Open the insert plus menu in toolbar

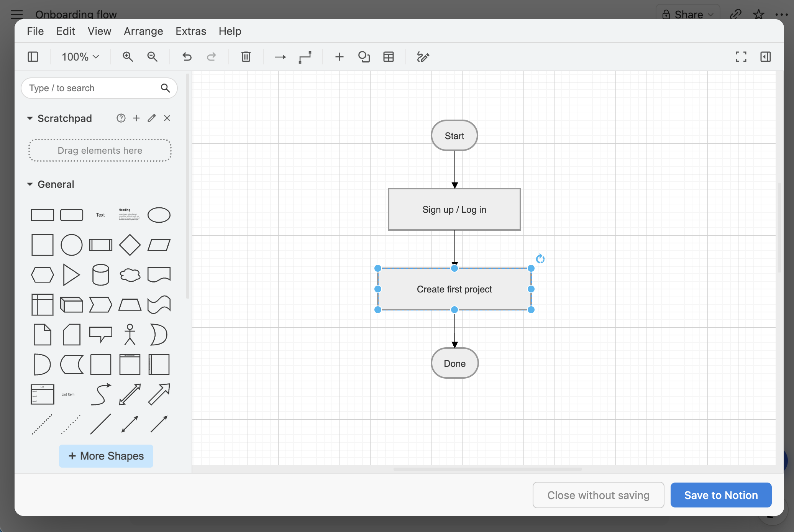(340, 57)
